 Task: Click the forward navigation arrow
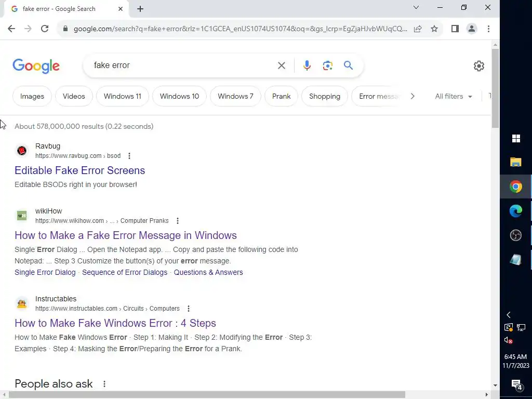[28, 29]
